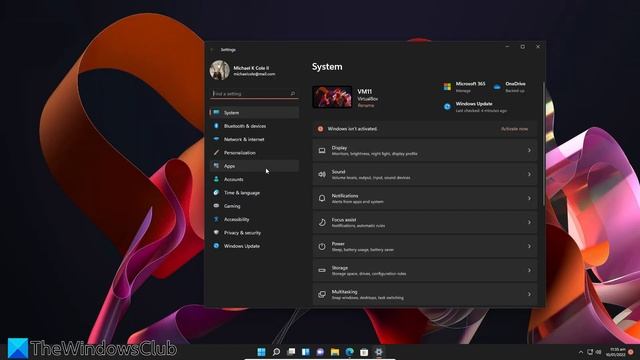
Task: Click the Settings window vertical scrollbar
Action: [x=543, y=144]
